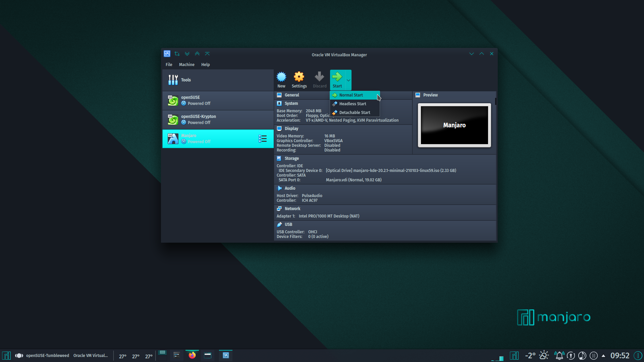
Task: Click the Audio section speaker icon
Action: [x=279, y=188]
